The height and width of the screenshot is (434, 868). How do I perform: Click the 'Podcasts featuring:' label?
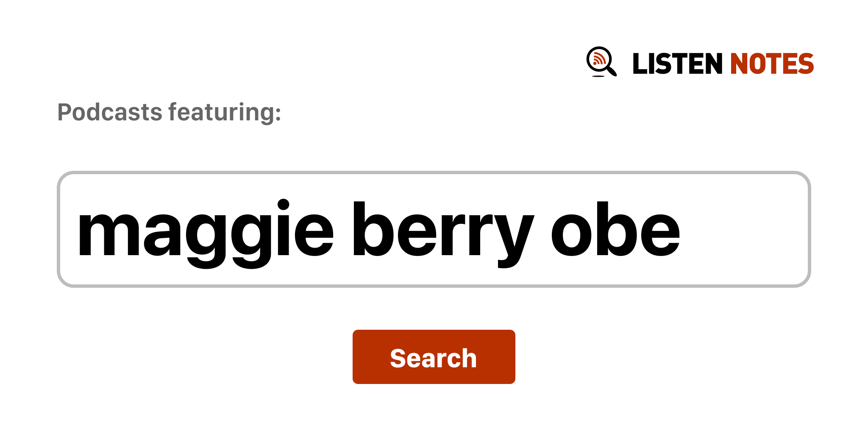pos(169,113)
